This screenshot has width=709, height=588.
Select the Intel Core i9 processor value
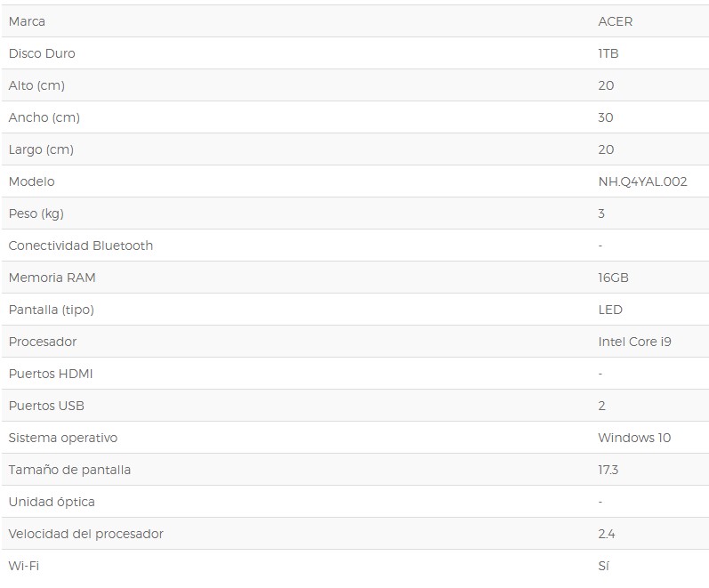634,342
